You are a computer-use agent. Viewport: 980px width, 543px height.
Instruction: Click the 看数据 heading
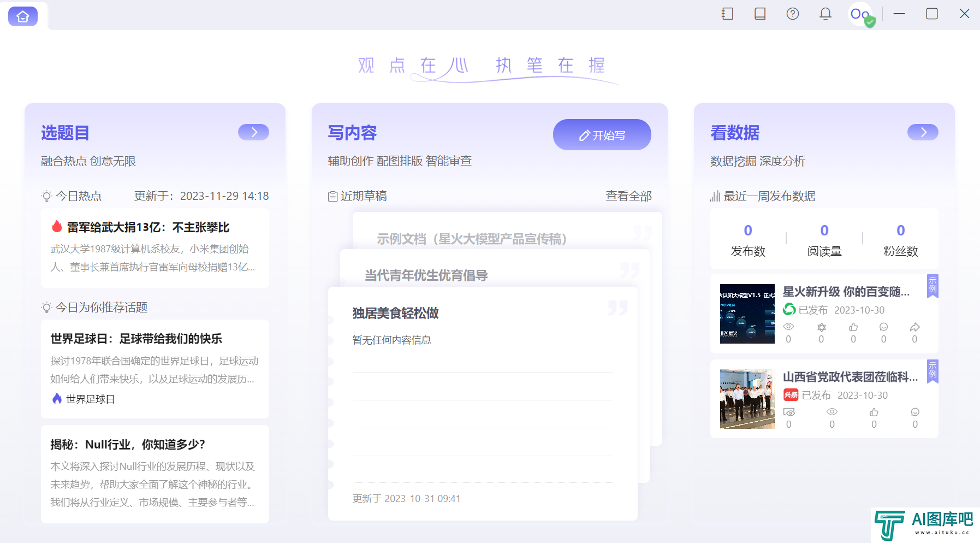pos(735,133)
